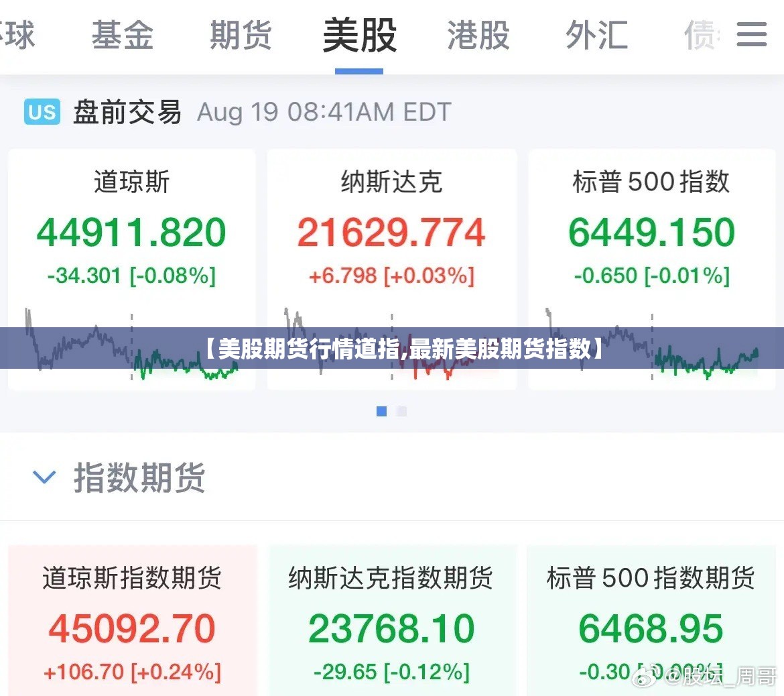Screen dimensions: 784x696
Task: Open the 道琼斯指数期货 card
Action: coord(132,620)
